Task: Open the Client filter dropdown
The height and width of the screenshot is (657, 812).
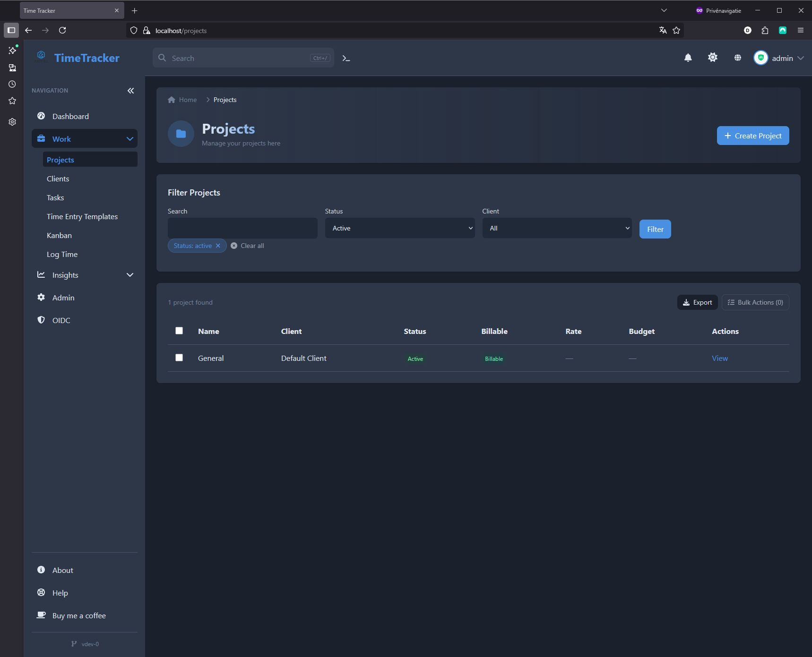Action: pyautogui.click(x=557, y=228)
